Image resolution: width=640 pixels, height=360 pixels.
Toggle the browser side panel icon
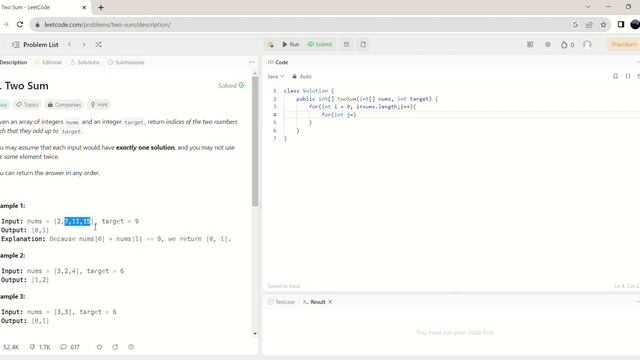pyautogui.click(x=621, y=24)
